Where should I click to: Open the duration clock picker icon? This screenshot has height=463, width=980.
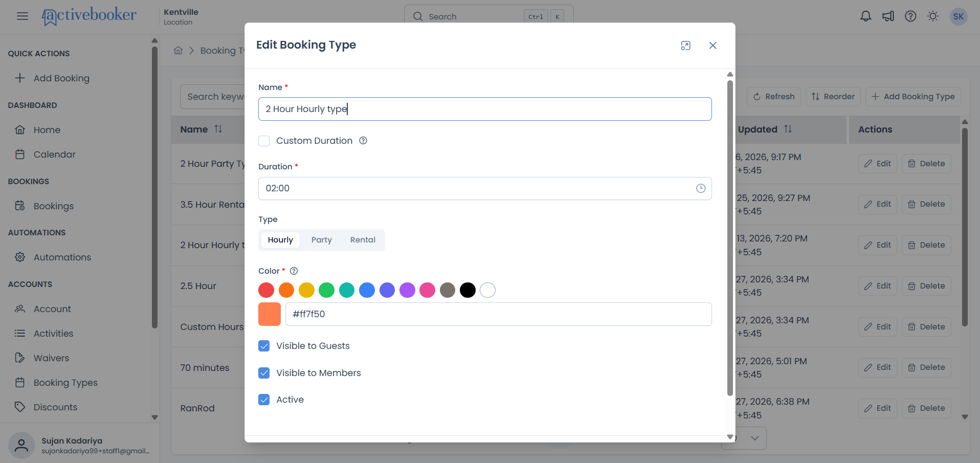701,188
